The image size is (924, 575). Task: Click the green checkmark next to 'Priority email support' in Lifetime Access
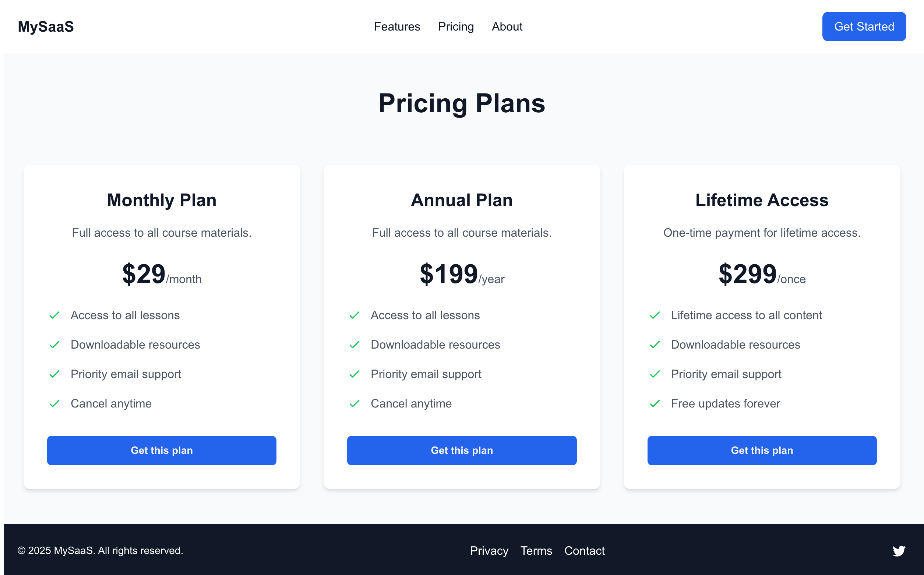[x=655, y=374]
